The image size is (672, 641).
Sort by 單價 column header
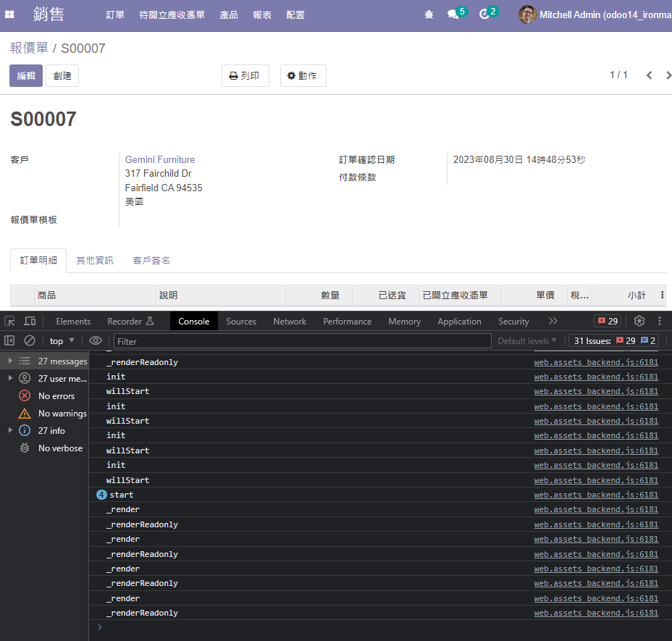pos(534,295)
